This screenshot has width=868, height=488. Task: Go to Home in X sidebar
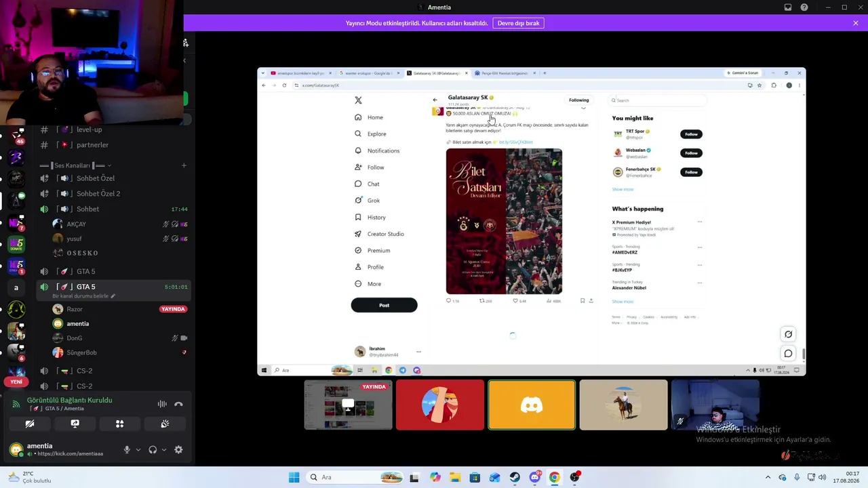(x=369, y=117)
